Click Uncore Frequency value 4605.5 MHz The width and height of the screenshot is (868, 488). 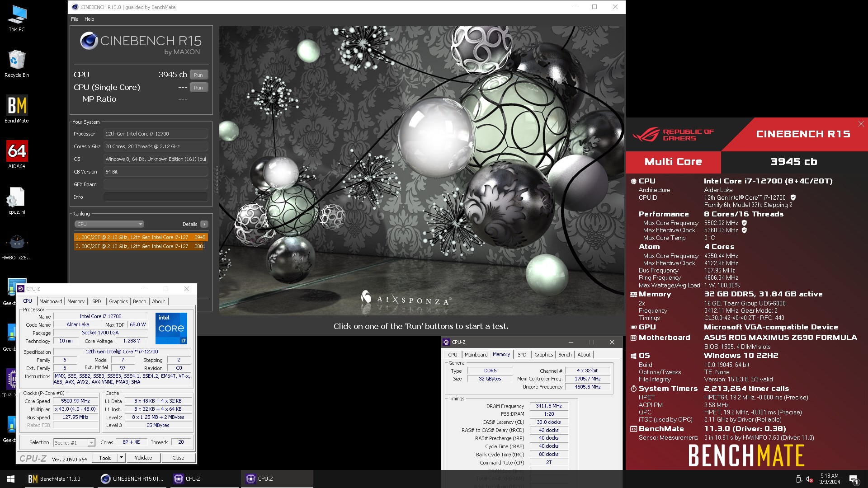coord(587,387)
